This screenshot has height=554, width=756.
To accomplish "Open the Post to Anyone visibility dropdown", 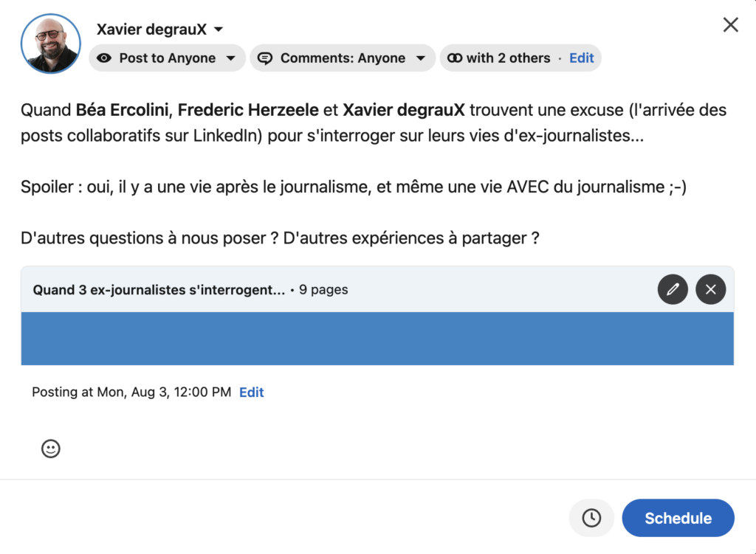I will point(167,58).
